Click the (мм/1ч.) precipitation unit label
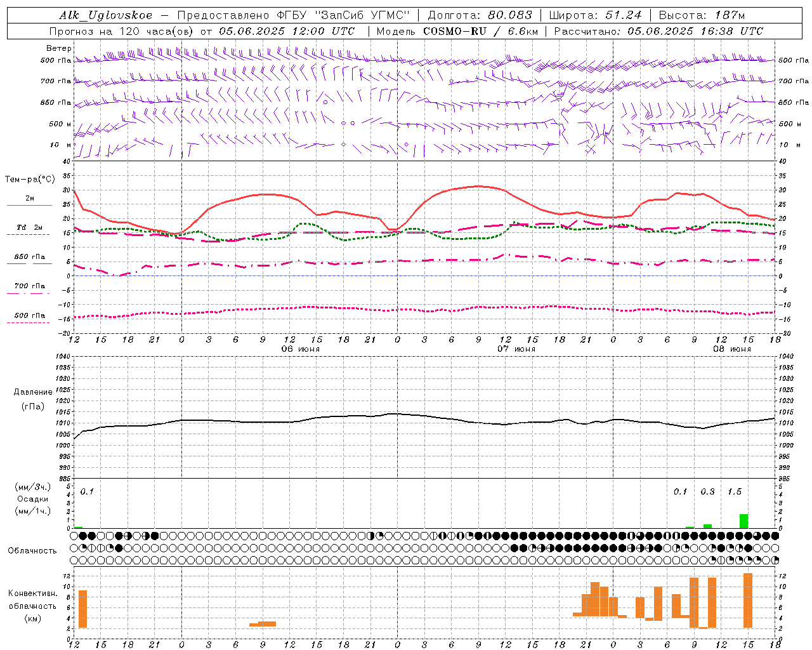Image resolution: width=812 pixels, height=650 pixels. [x=33, y=511]
